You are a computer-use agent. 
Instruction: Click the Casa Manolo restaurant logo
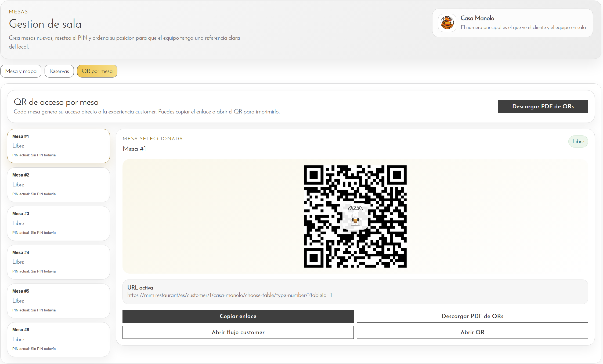coord(447,23)
